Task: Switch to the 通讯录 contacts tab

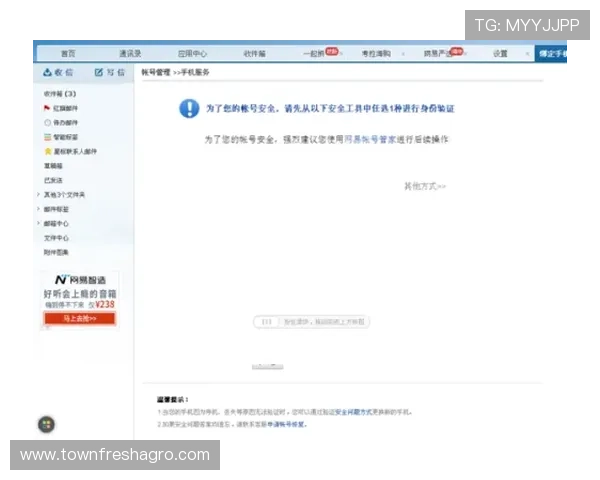Action: click(x=130, y=54)
